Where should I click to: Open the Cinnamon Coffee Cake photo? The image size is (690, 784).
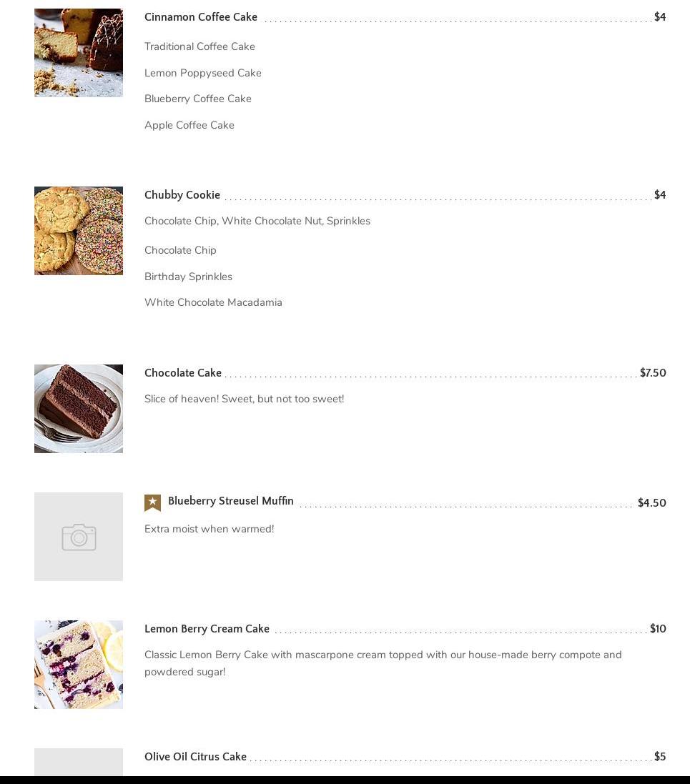[x=79, y=52]
